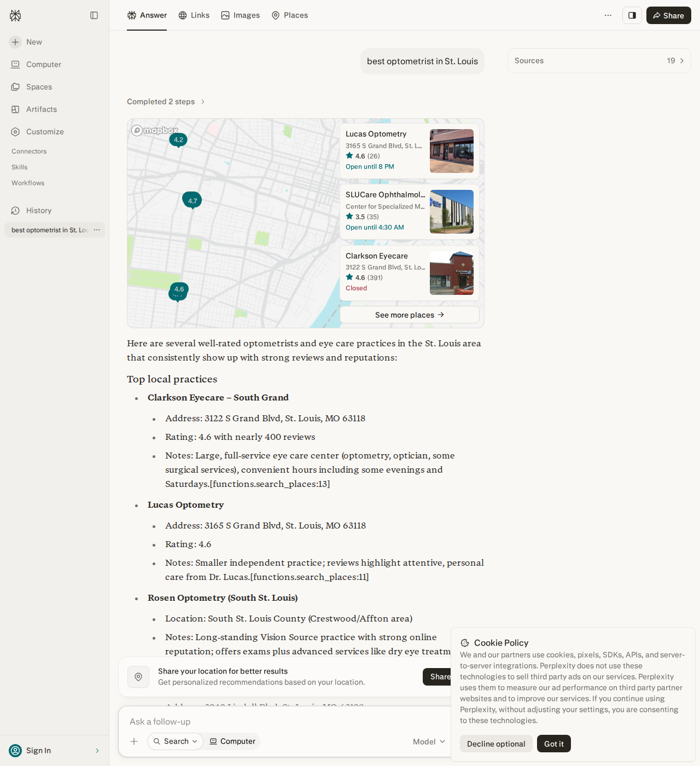Toggle the right side panel view

coord(632,15)
